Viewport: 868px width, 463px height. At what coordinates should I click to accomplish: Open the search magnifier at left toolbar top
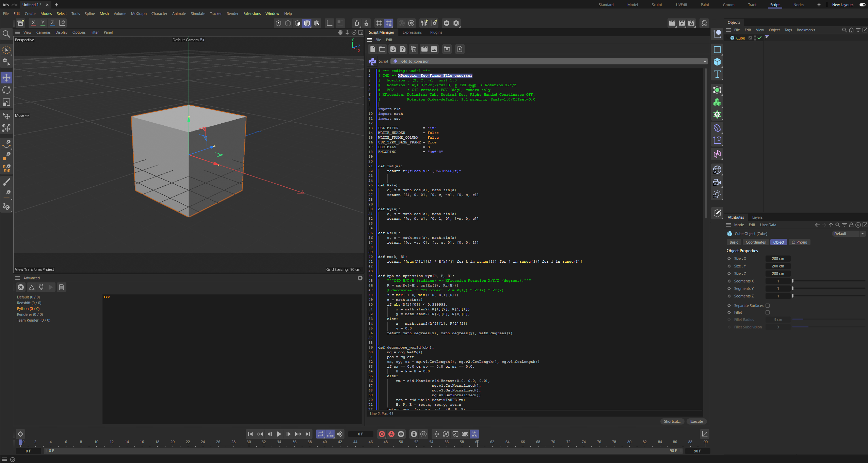tap(6, 34)
